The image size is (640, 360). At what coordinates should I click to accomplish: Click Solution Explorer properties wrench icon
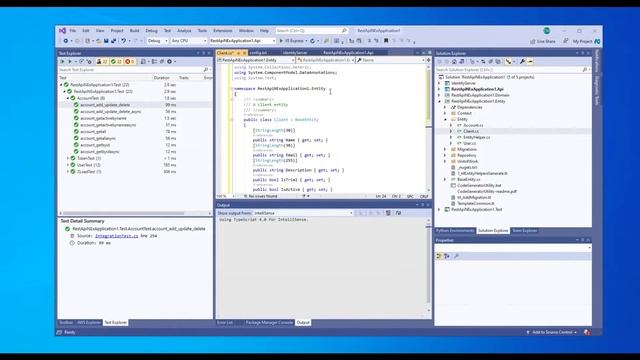522,62
